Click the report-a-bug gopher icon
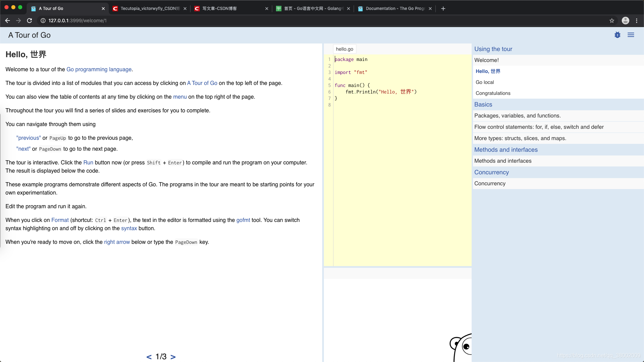The image size is (644, 362). pos(617,35)
